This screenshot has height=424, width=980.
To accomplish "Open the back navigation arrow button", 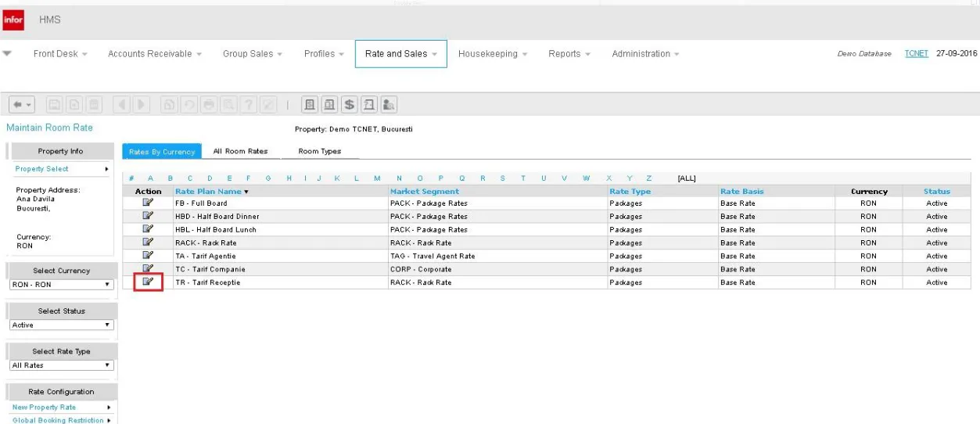I will pos(22,104).
